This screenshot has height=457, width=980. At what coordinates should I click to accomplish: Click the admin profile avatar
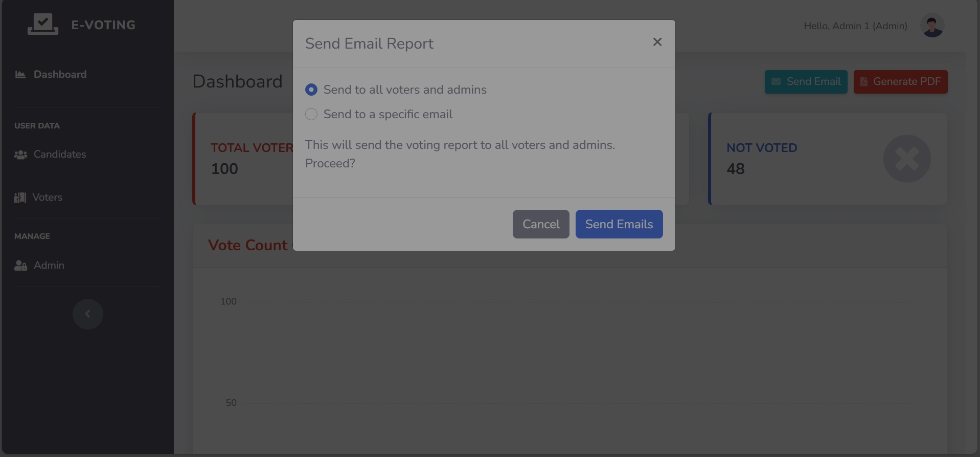coord(932,26)
